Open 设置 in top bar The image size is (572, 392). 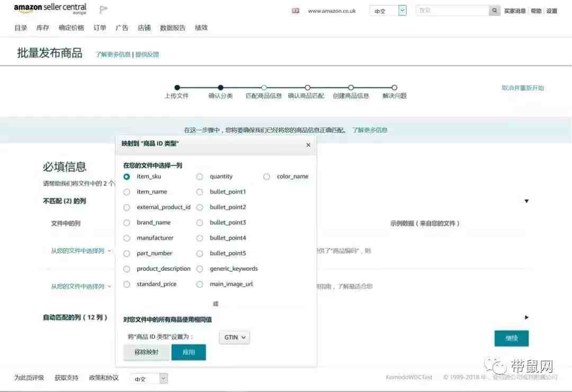pos(551,11)
